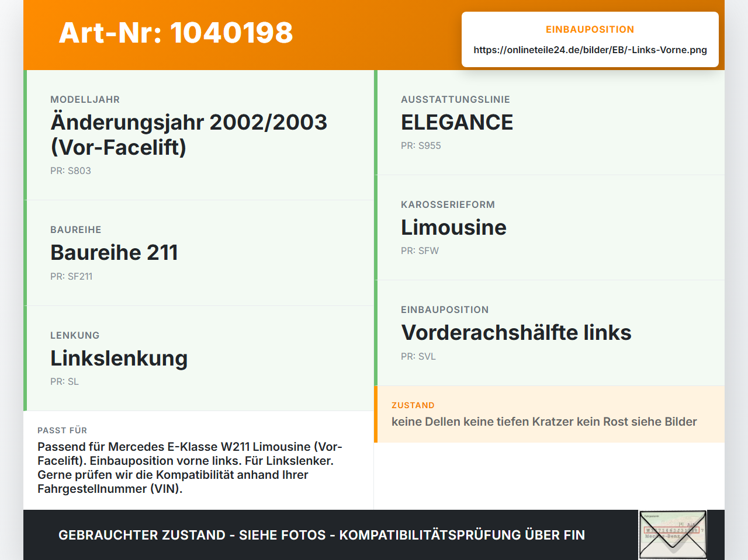
Task: Click the envelope VIN thumbnail image
Action: click(673, 535)
